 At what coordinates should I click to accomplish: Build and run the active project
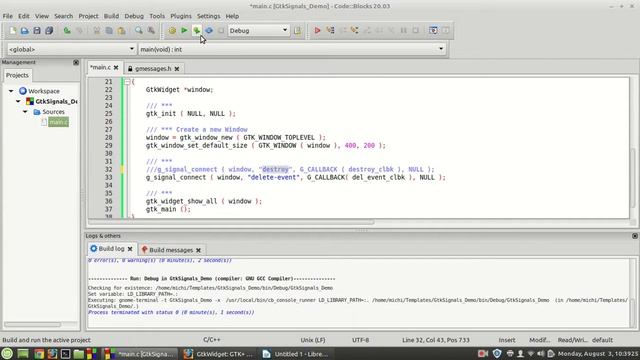click(196, 31)
